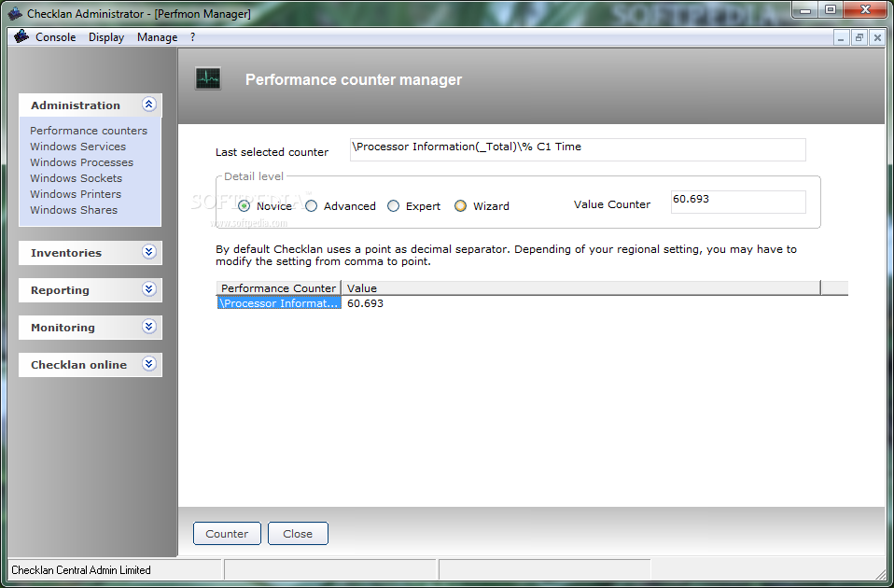Viewport: 894px width, 588px height.
Task: Open Windows Shares link
Action: pyautogui.click(x=74, y=210)
